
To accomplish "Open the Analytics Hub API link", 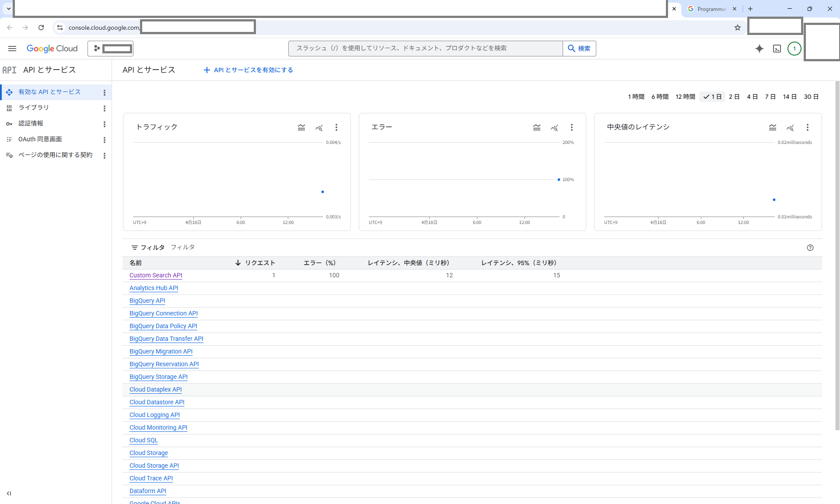I will 154,288.
